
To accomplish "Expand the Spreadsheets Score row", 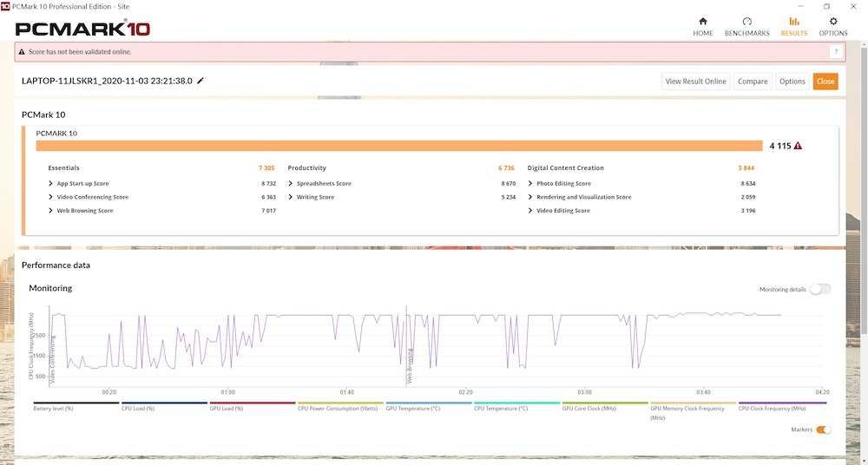I will click(291, 184).
